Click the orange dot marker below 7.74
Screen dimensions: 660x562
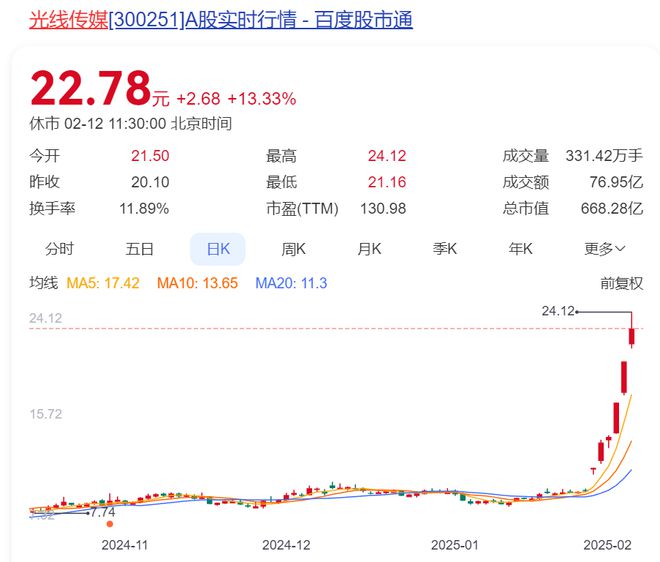pos(110,524)
